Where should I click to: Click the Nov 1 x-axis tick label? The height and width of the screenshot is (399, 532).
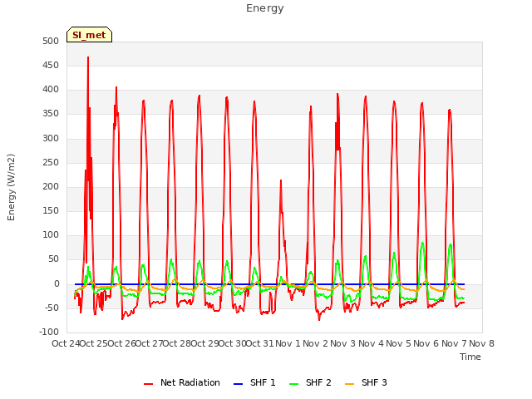click(x=288, y=343)
